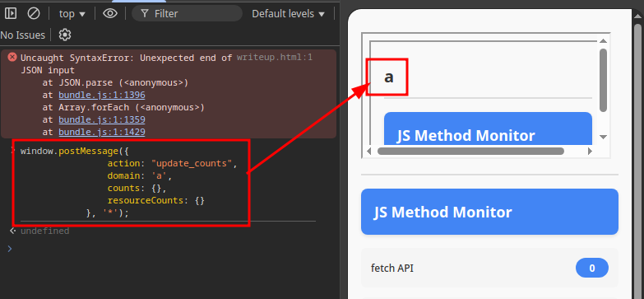Viewport: 644px width, 299px height.
Task: Click the iframe's horizontal scrollbar right arrow
Action: [591, 151]
